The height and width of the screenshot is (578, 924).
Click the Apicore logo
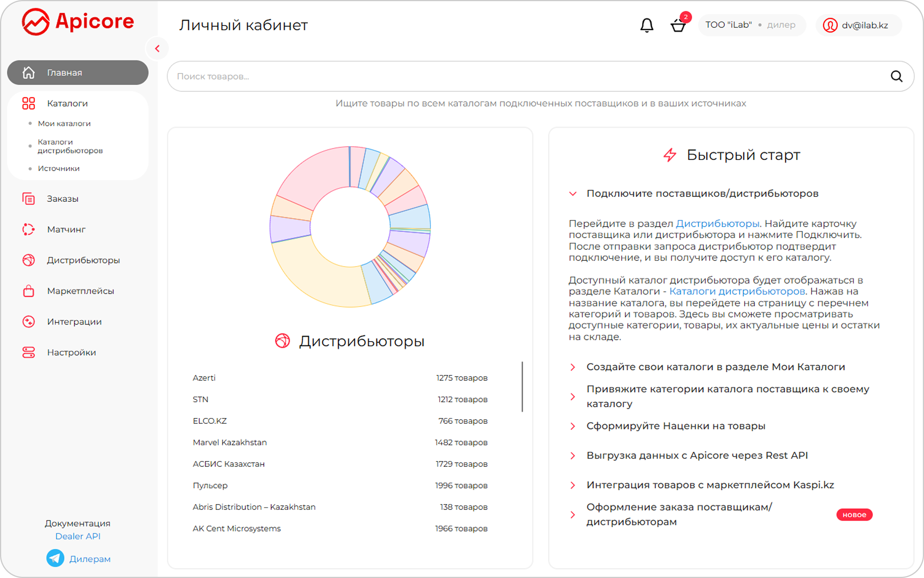click(78, 22)
